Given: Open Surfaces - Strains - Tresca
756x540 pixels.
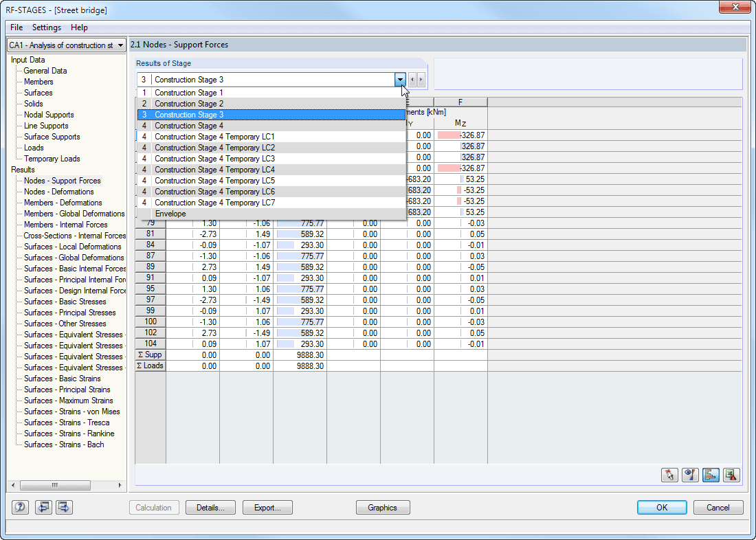Looking at the screenshot, I should point(67,423).
